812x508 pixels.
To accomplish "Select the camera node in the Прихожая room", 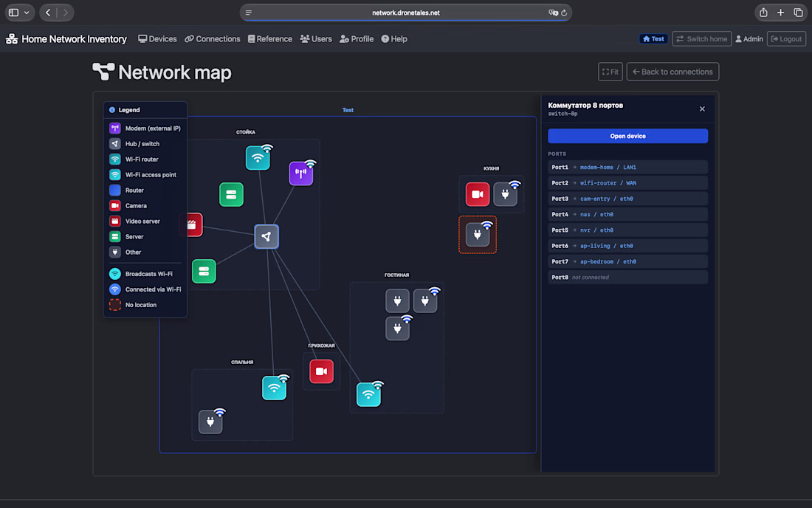I will tap(321, 371).
